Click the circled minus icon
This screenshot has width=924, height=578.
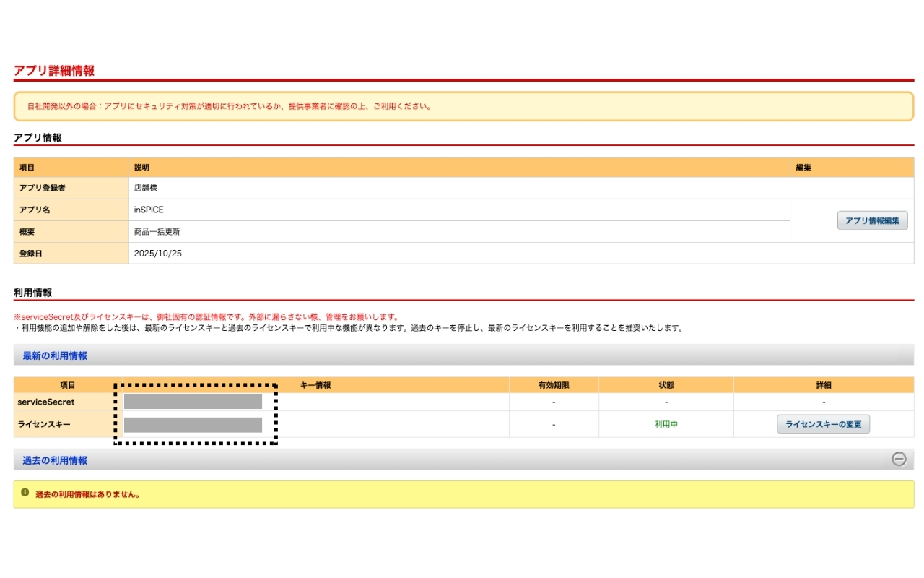click(x=898, y=460)
